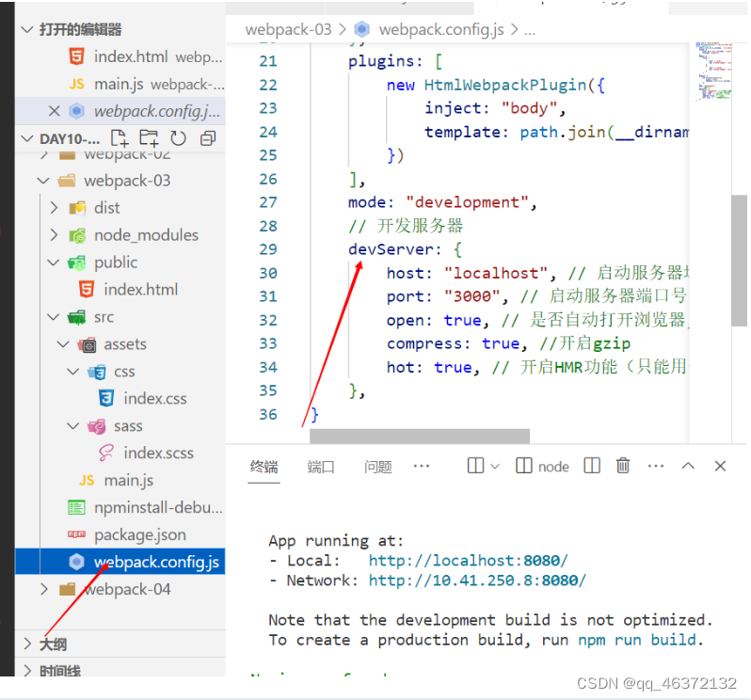Open index.scss file in the tree
The height and width of the screenshot is (700, 751).
158,453
